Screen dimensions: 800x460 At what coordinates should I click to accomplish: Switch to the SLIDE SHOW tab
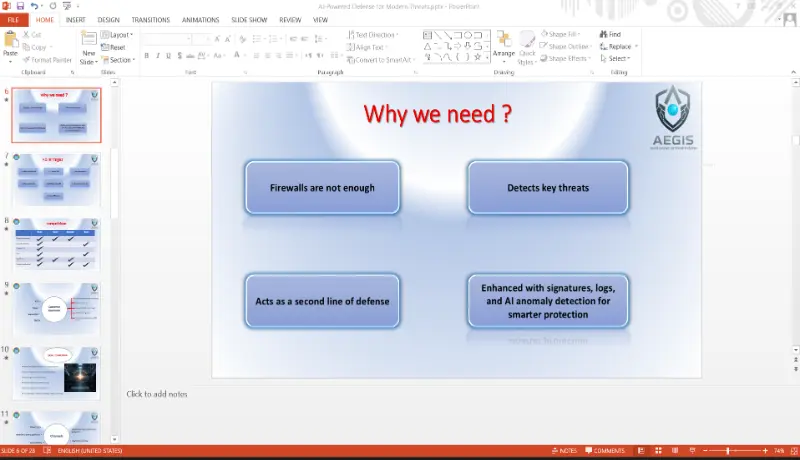(249, 20)
